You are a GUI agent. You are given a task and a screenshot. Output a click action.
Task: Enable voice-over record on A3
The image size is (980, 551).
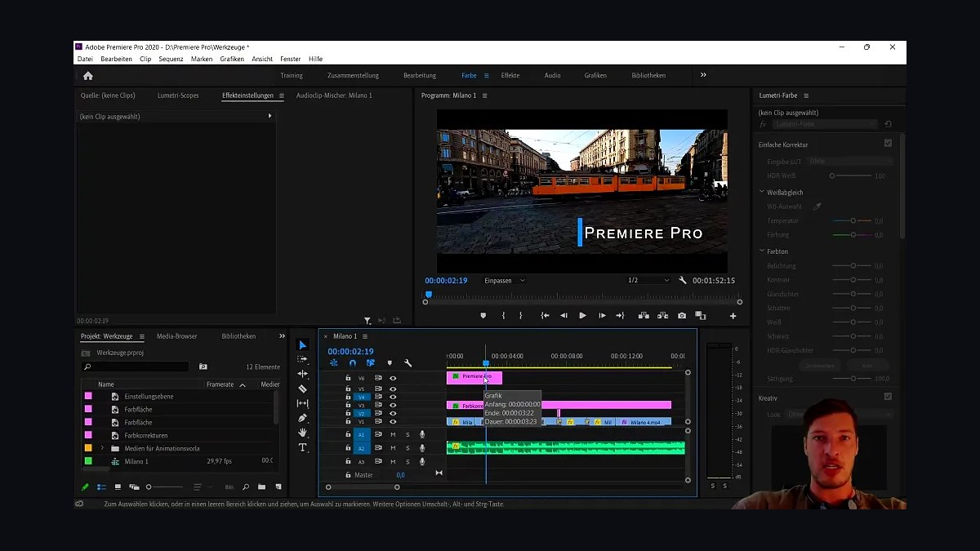point(422,461)
